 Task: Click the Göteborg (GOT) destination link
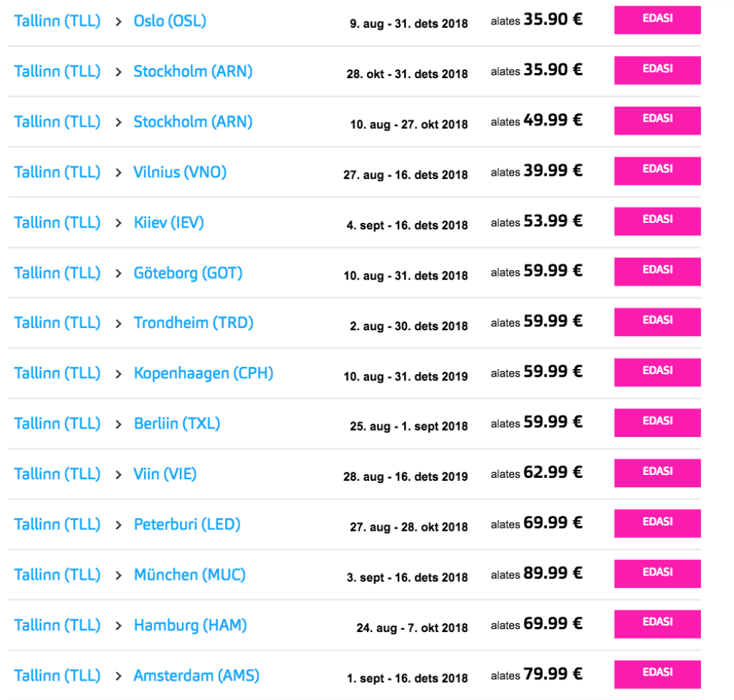[x=188, y=273]
